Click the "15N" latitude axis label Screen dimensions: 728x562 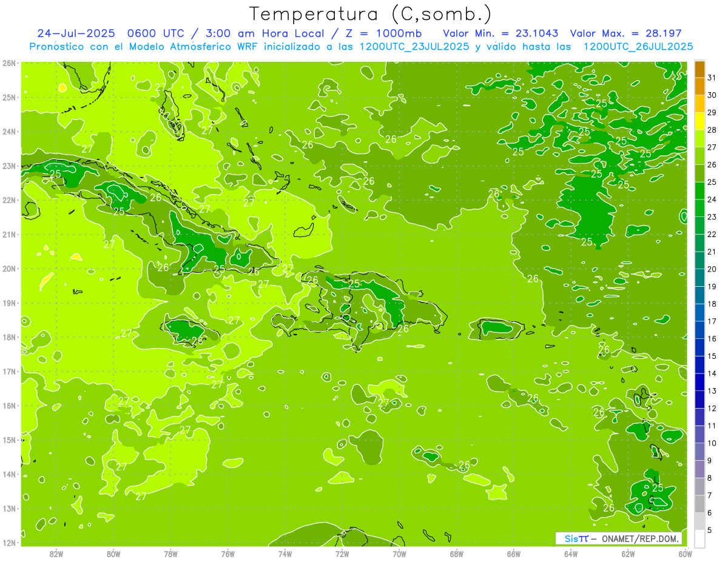[x=9, y=440]
